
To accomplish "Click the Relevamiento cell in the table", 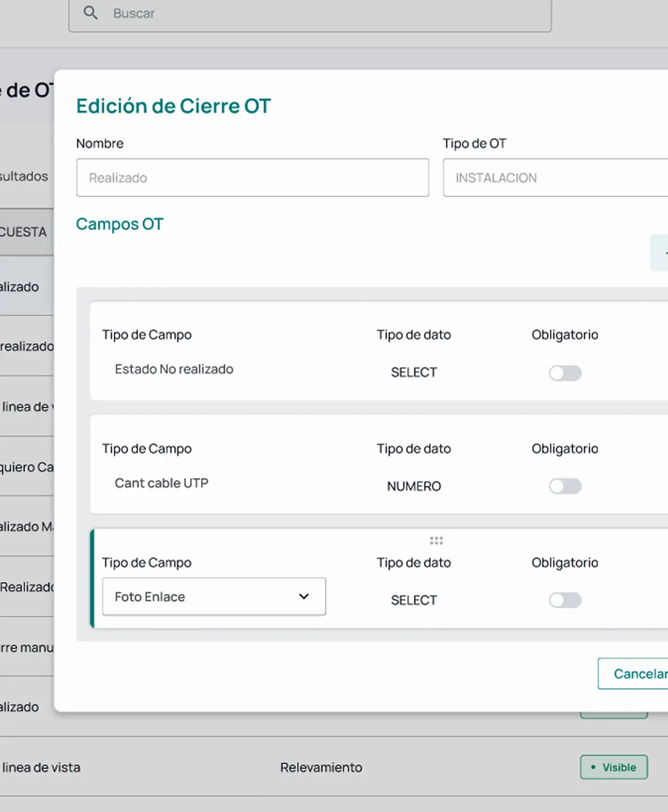I will point(321,767).
